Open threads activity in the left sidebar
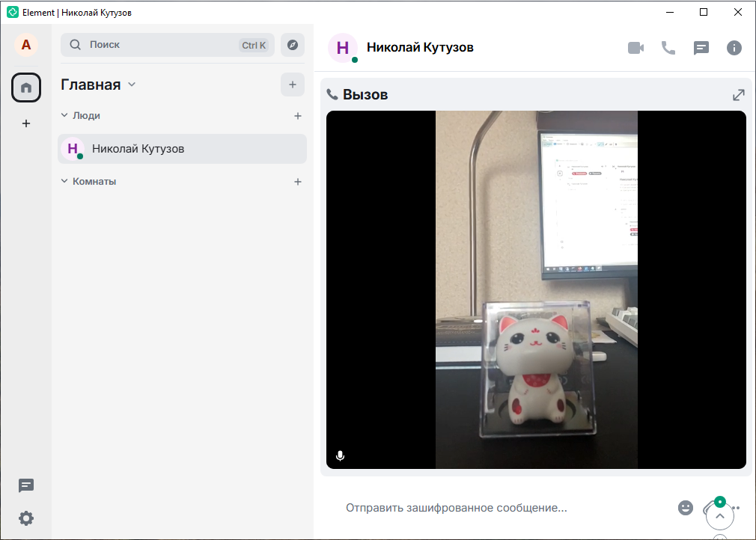This screenshot has width=756, height=540. click(26, 485)
